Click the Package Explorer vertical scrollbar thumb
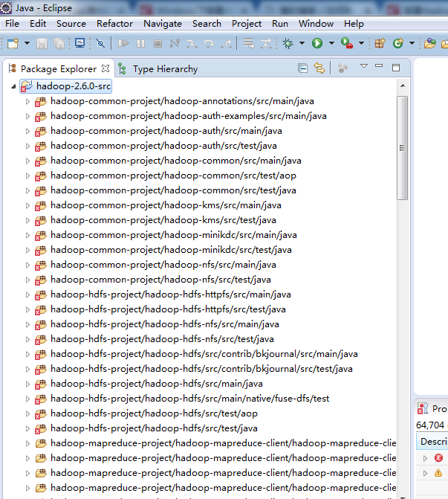448x499 pixels. pyautogui.click(x=402, y=148)
